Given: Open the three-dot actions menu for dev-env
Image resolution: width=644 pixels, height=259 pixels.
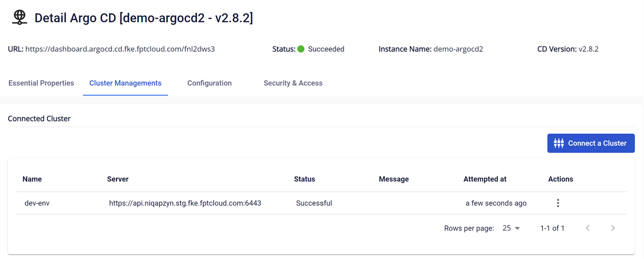Looking at the screenshot, I should tap(558, 203).
